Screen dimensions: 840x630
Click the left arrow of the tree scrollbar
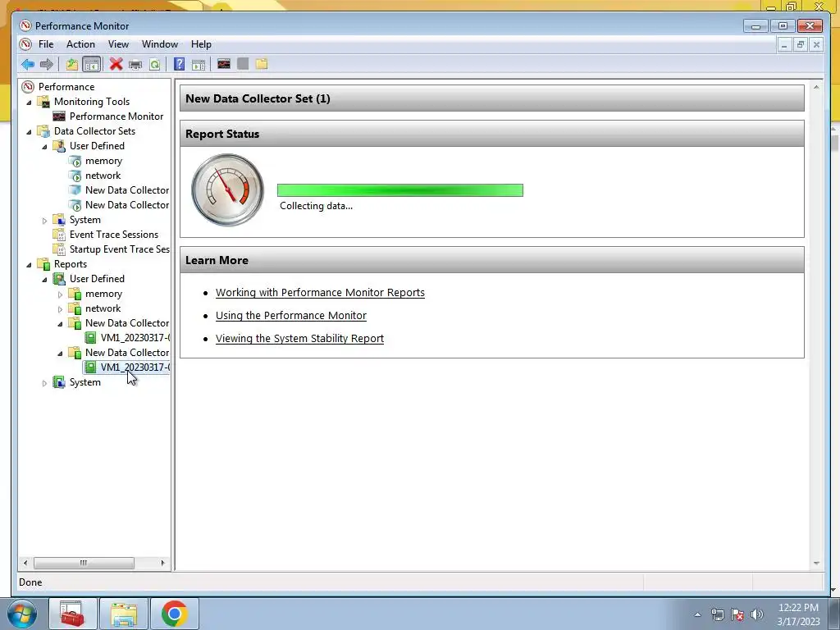[25, 563]
